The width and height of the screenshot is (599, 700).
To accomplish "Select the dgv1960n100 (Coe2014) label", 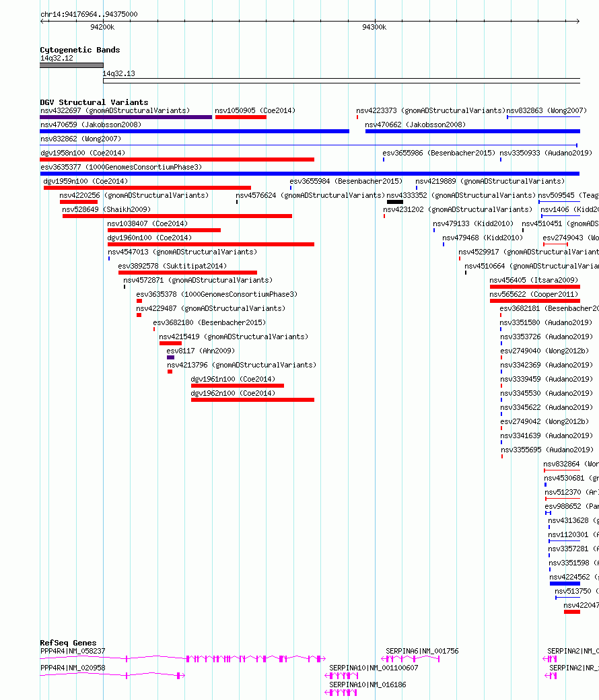I will click(x=149, y=238).
